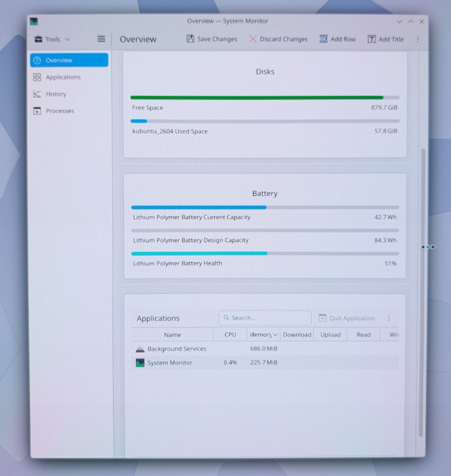Open the Tools dropdown menu
451x476 pixels.
pos(52,39)
